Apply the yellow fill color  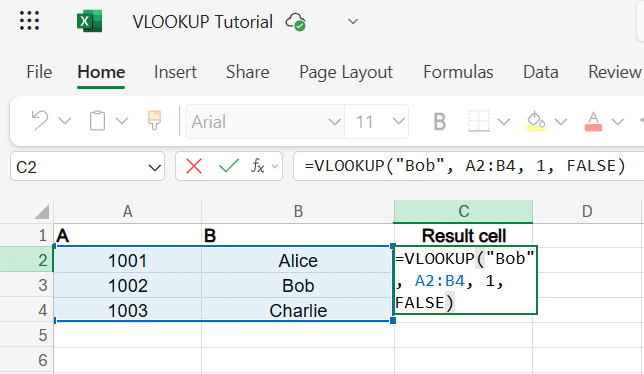click(x=536, y=121)
